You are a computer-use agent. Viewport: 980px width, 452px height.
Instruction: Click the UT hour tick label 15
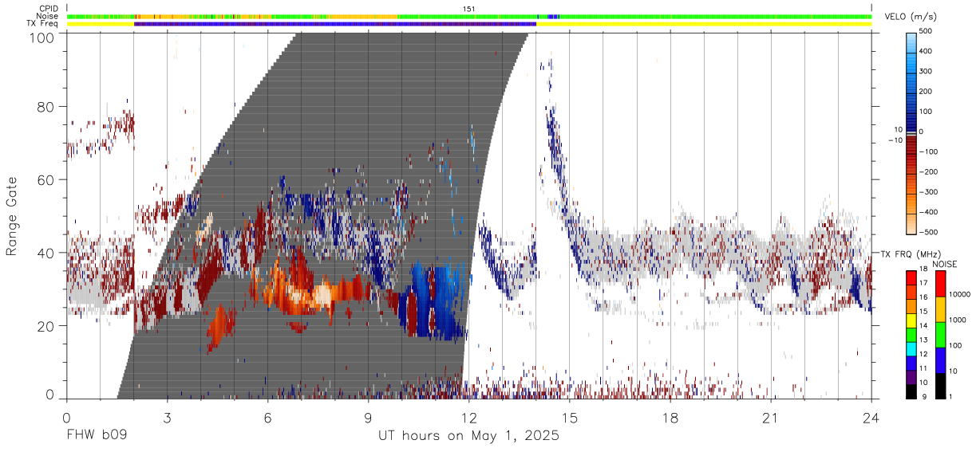point(569,418)
